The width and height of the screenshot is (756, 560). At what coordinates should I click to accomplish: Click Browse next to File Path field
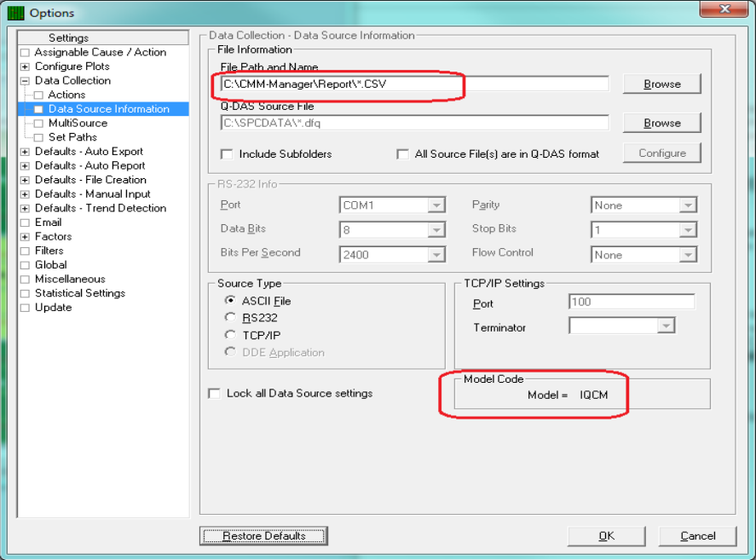pos(661,84)
